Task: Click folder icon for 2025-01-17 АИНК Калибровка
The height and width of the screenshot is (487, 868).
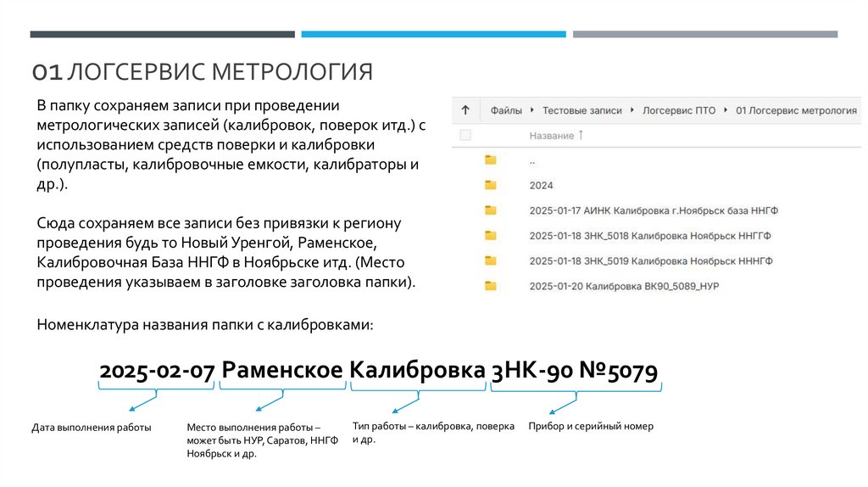Action: pos(491,210)
